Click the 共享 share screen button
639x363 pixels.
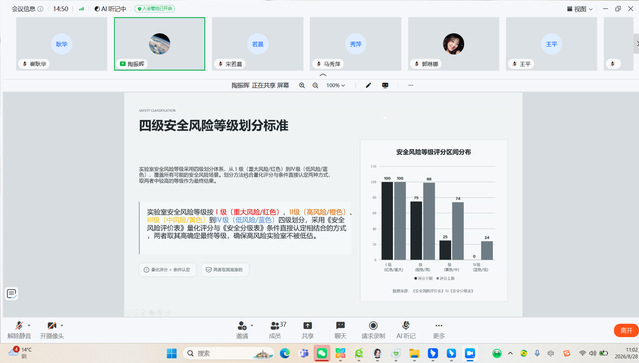[308, 330]
